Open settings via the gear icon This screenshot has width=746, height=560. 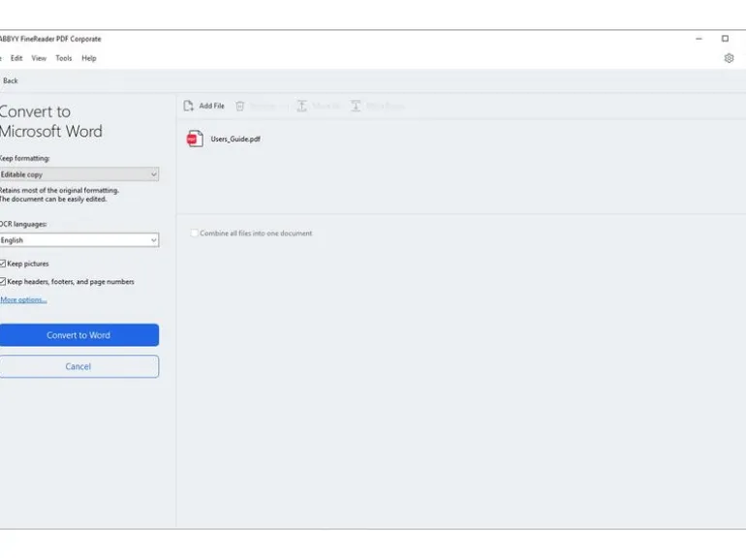(729, 58)
